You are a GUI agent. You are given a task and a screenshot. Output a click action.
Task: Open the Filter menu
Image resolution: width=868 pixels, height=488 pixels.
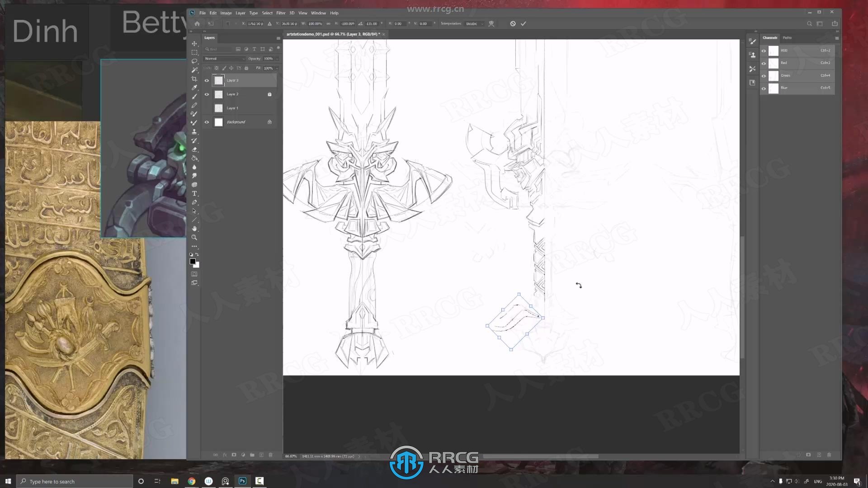281,13
